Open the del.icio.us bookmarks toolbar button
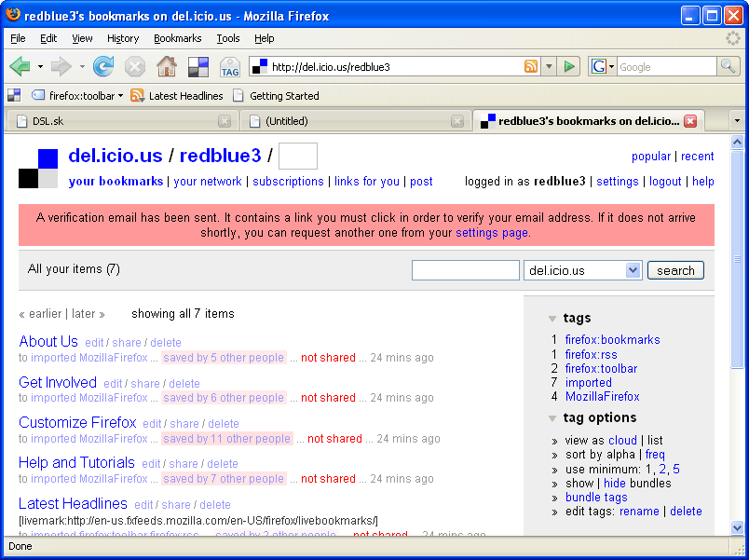 (x=198, y=66)
